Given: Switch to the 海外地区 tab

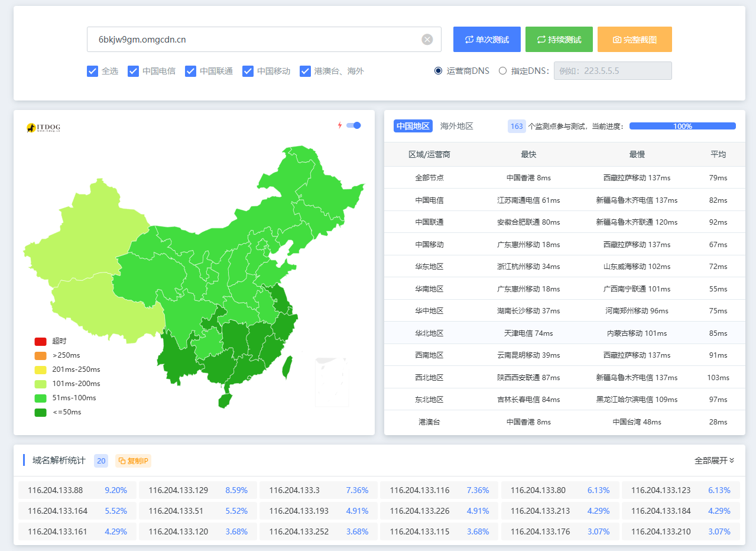Looking at the screenshot, I should tap(456, 126).
